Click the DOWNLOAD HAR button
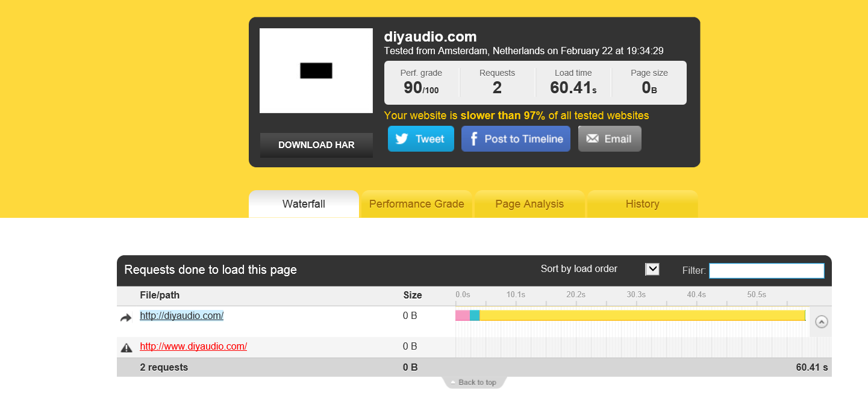Viewport: 868px width, 402px height. pos(316,145)
